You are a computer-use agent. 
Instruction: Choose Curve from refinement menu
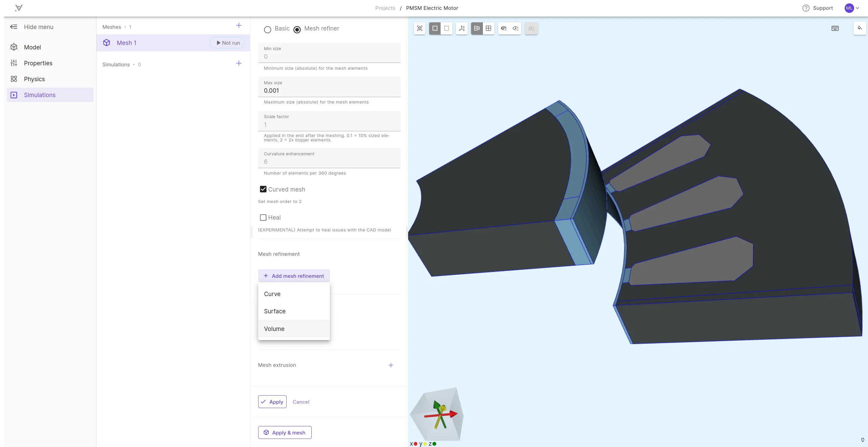[x=294, y=294]
